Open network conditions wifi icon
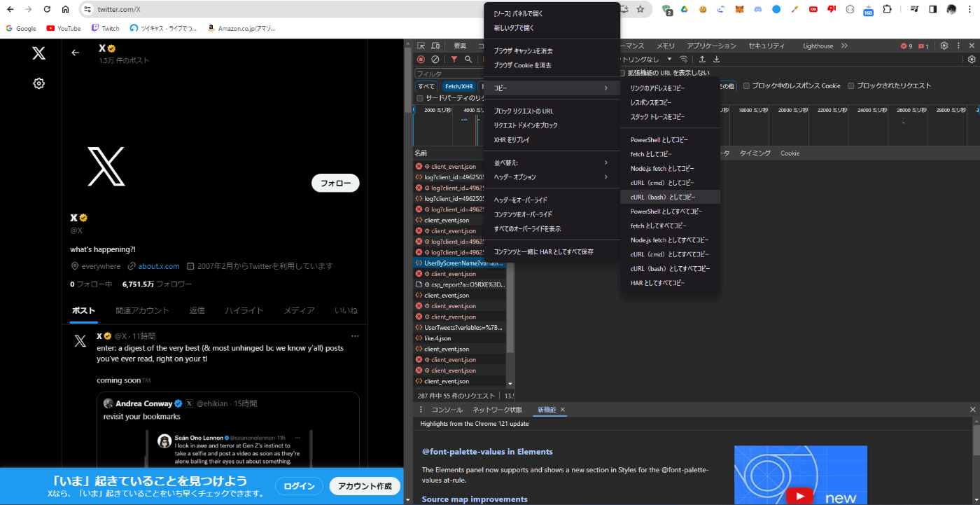This screenshot has height=505, width=980. click(x=684, y=60)
